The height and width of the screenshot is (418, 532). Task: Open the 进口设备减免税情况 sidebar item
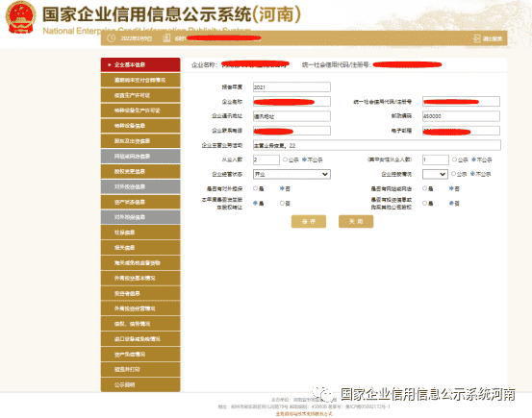[140, 339]
